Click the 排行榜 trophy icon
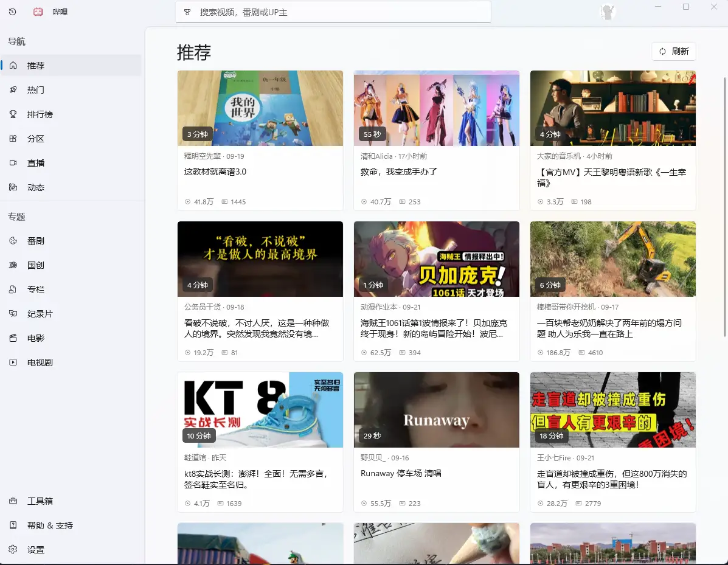This screenshot has height=565, width=728. pyautogui.click(x=13, y=114)
